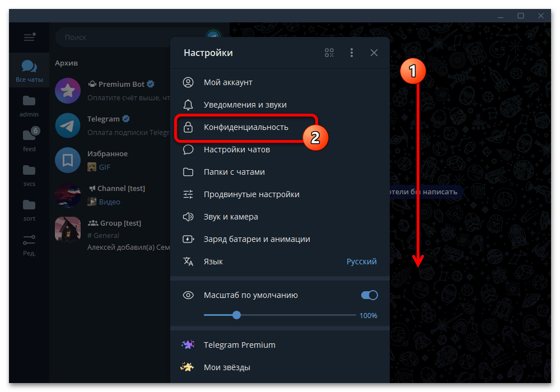The width and height of the screenshot is (560, 392).
Task: Click the speech bubble icon for chat settings
Action: (x=188, y=150)
